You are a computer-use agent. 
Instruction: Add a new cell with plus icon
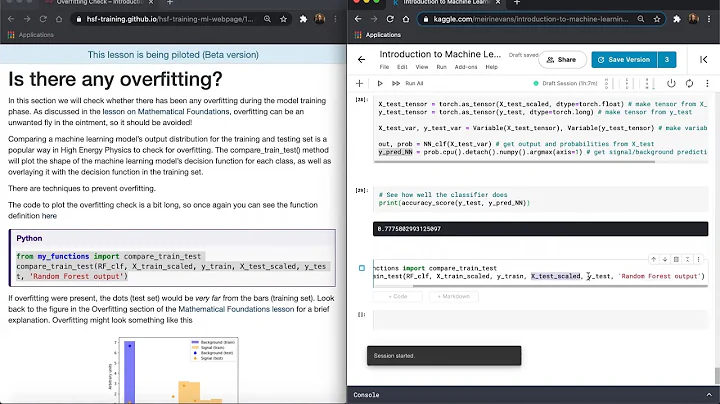pos(360,84)
